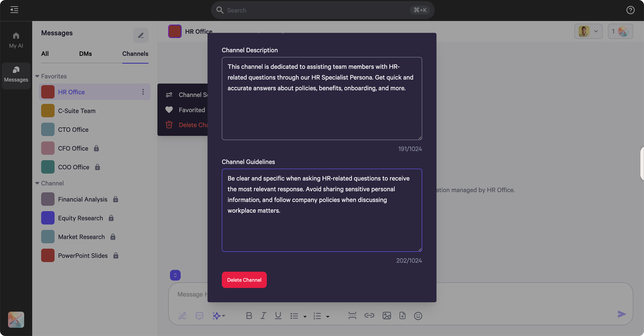Expand the numbered list style dropdown

coord(328,316)
